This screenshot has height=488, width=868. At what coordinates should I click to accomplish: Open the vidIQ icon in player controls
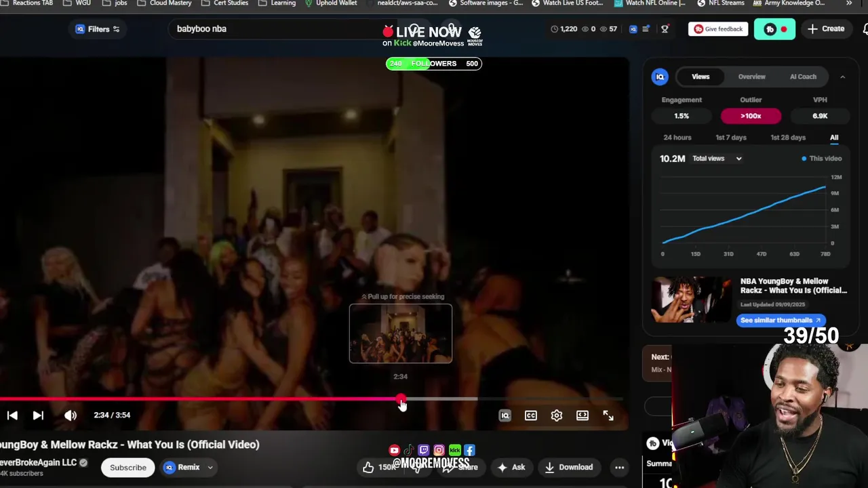click(x=505, y=415)
